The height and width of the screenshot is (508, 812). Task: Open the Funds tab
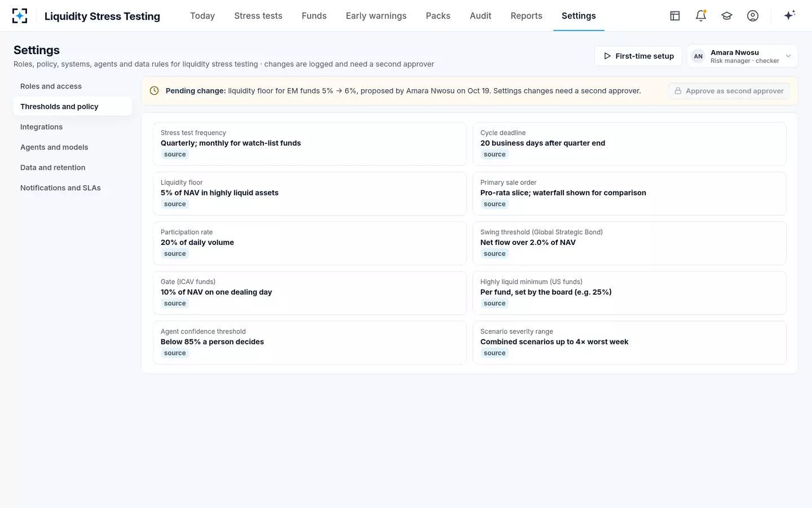click(x=314, y=16)
